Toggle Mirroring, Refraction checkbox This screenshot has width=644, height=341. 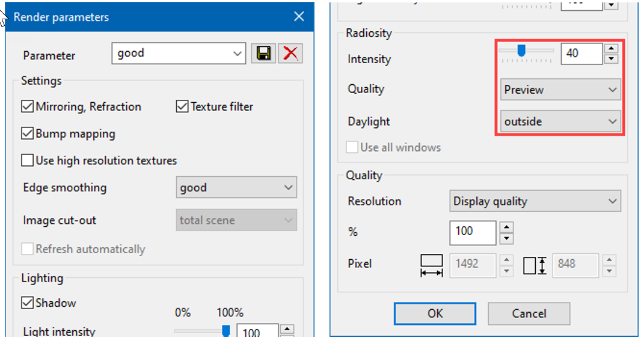coord(27,107)
